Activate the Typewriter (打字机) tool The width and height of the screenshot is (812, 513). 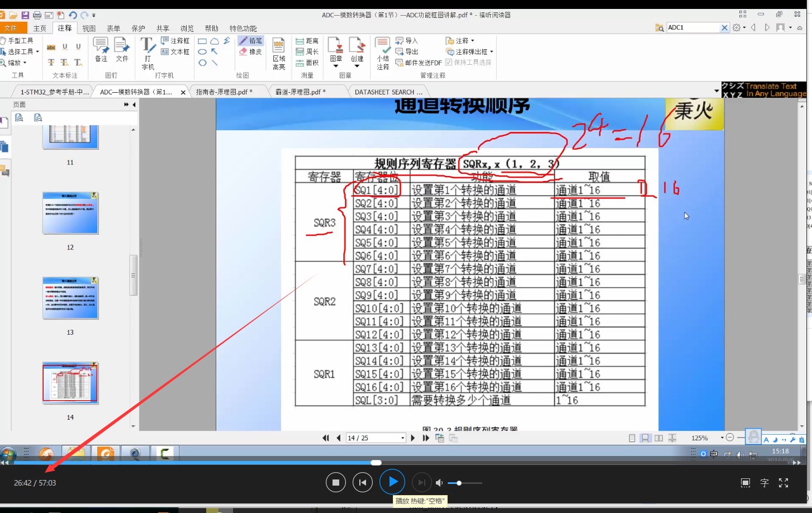(146, 51)
